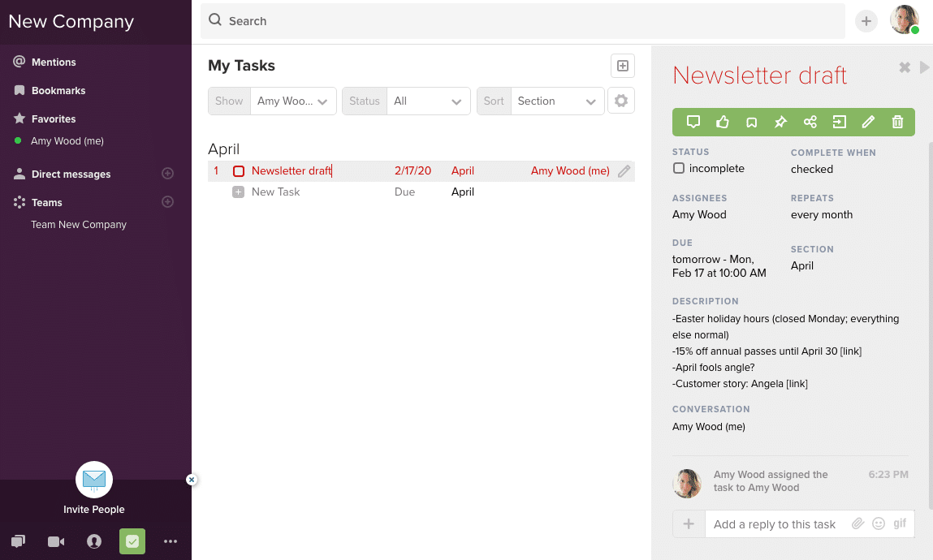This screenshot has height=560, width=933.
Task: Tick the Newsletter draft row checkbox
Action: [x=239, y=171]
